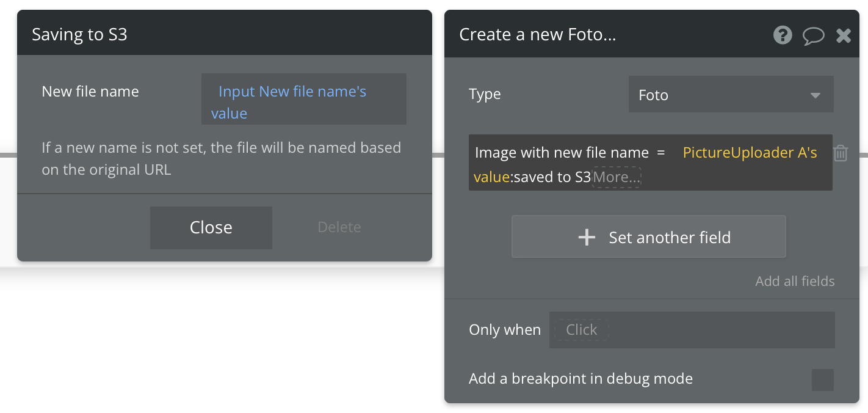Enable the debug mode breakpoint checkbox
This screenshot has height=413, width=868.
822,379
